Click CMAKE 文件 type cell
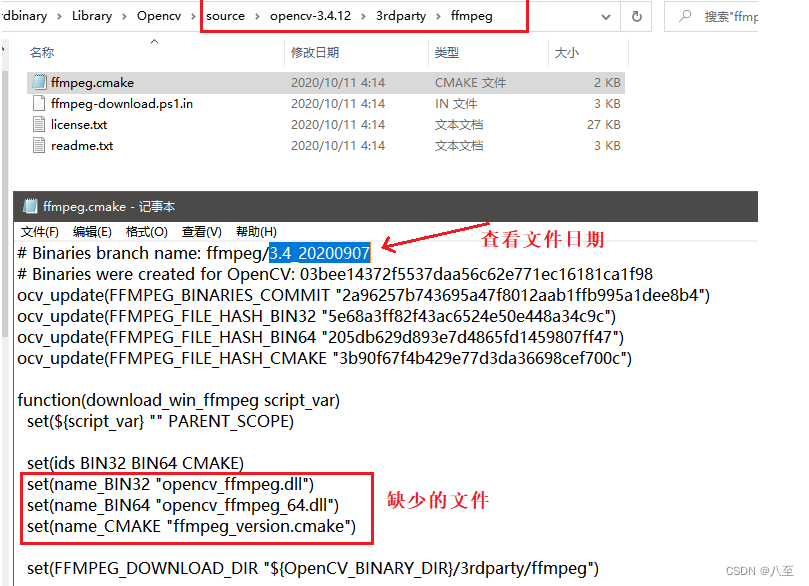The height and width of the screenshot is (586, 809). (471, 83)
